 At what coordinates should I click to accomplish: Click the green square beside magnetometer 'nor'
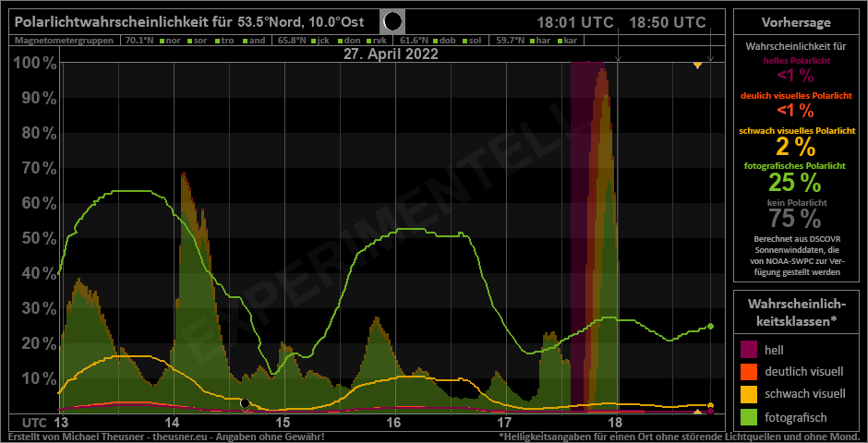pos(161,41)
